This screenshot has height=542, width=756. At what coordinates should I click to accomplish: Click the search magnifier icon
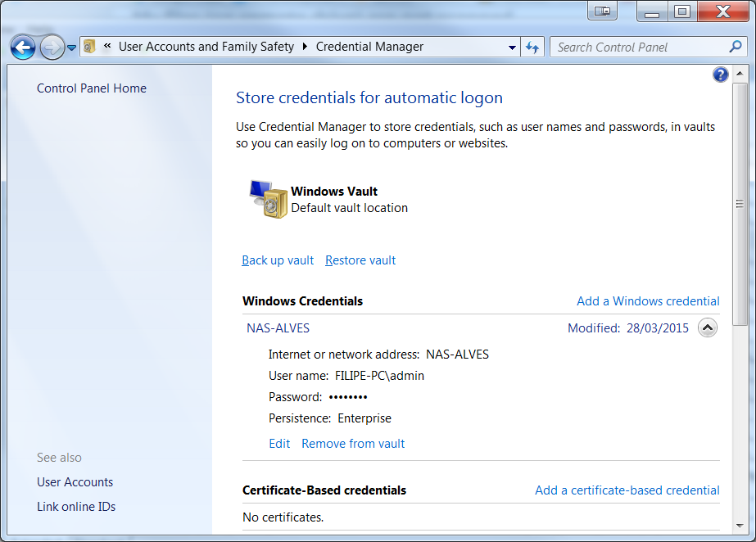pyautogui.click(x=736, y=47)
